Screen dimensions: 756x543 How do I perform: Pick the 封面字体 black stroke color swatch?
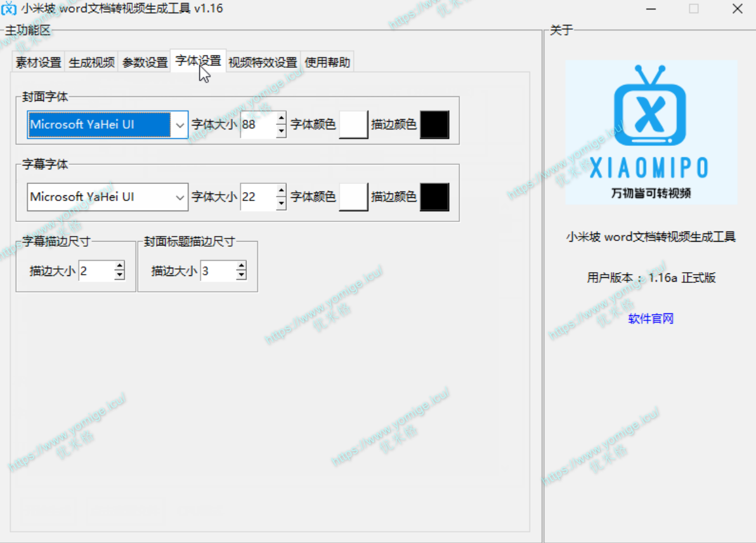(x=434, y=125)
